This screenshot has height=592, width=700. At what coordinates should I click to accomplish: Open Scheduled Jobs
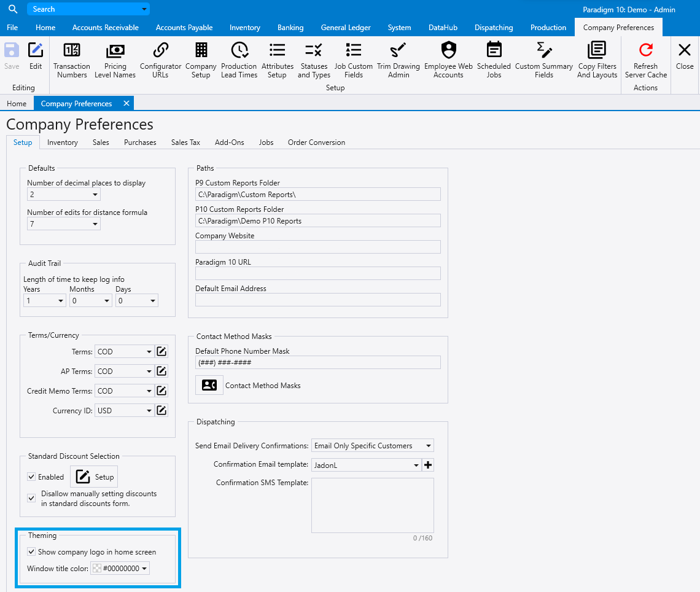(494, 60)
